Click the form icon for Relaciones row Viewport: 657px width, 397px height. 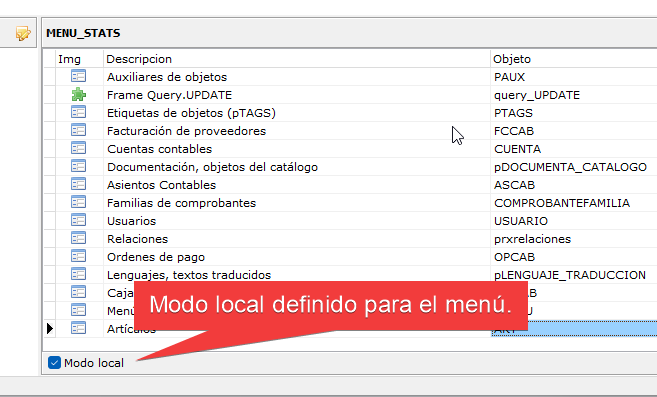click(78, 239)
